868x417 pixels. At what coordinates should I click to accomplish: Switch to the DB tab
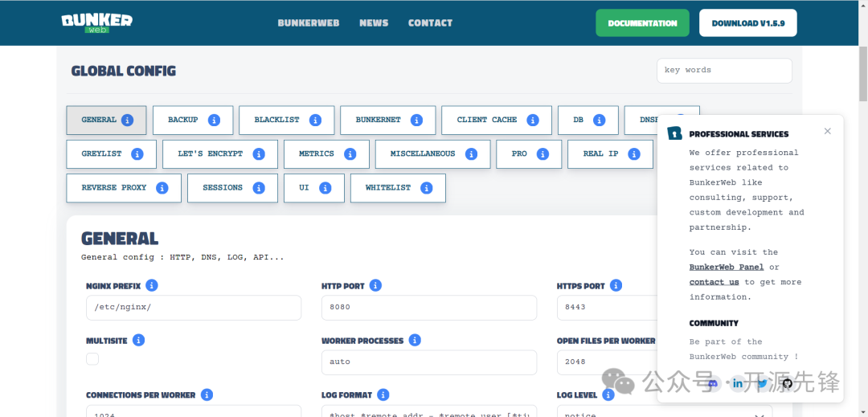coord(588,120)
